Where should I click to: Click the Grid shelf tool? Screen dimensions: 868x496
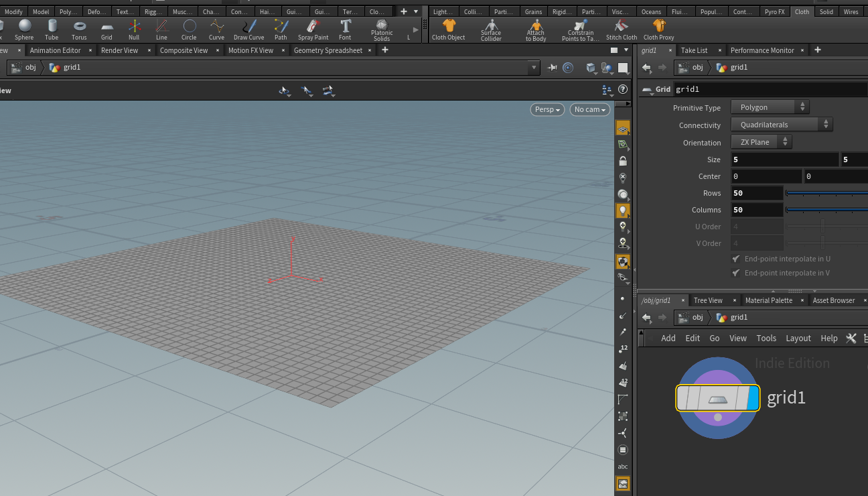(106, 29)
